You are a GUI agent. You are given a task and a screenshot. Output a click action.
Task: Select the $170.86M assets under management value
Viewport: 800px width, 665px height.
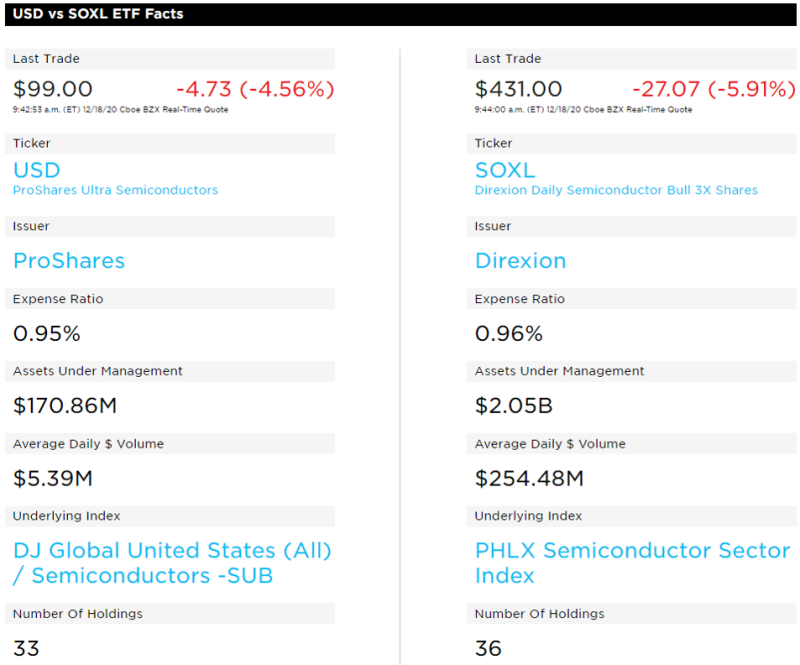(66, 406)
